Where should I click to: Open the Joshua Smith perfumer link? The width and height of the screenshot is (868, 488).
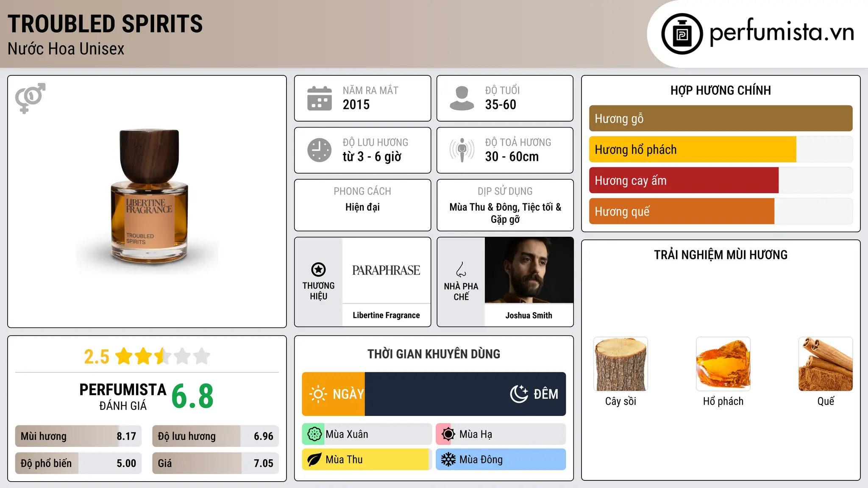[x=529, y=315]
